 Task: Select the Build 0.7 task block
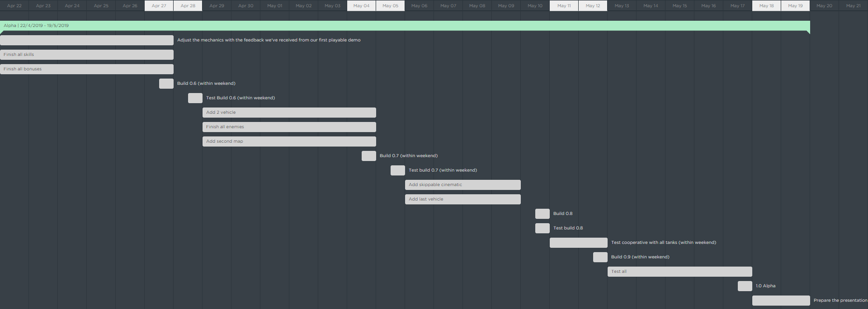point(369,156)
